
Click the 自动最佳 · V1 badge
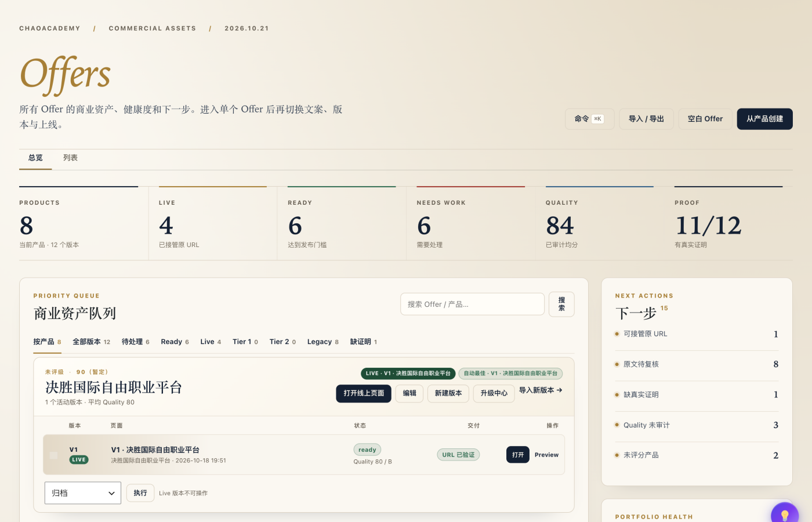(510, 374)
